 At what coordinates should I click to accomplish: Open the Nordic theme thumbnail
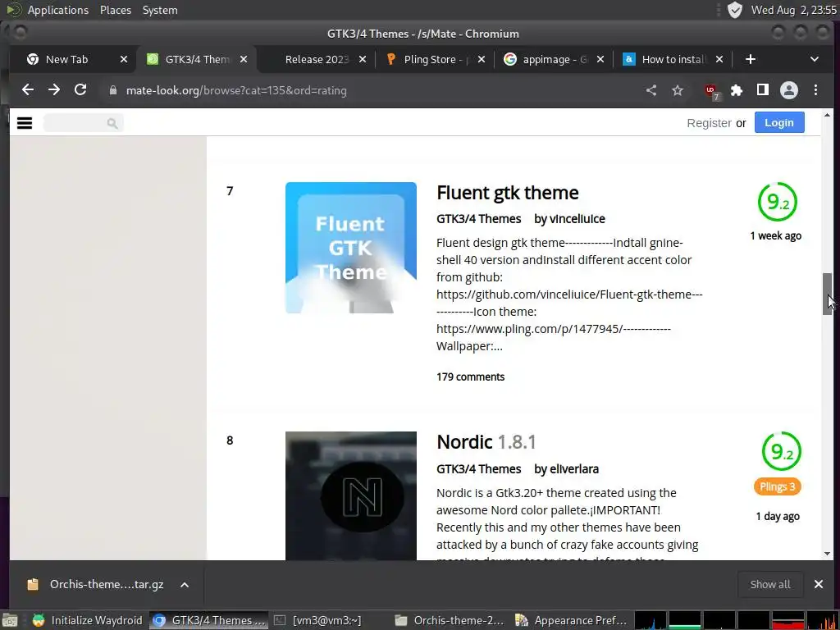(351, 495)
